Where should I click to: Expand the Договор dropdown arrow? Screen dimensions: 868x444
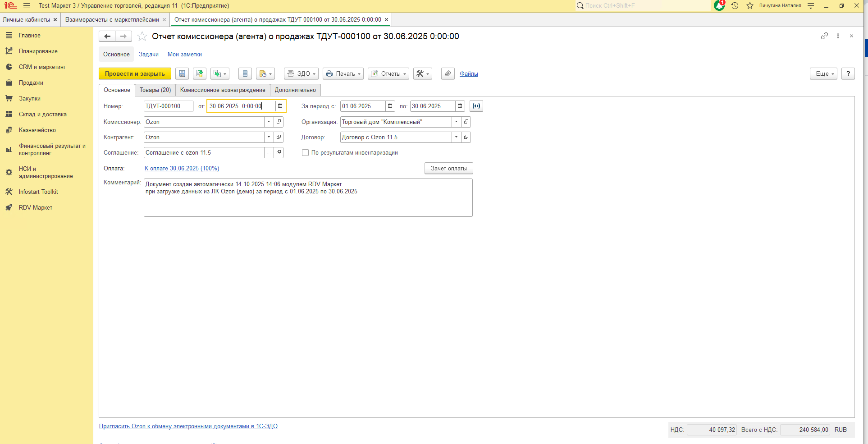pyautogui.click(x=456, y=137)
